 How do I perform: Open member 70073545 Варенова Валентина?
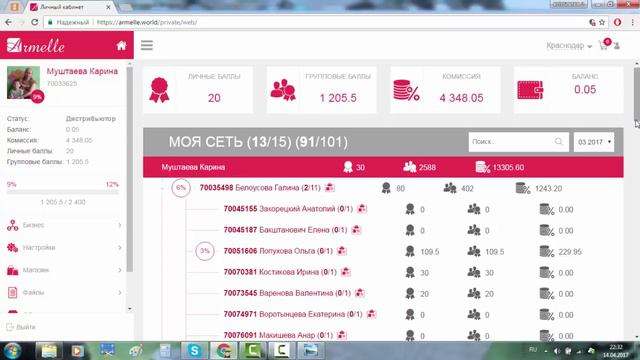pyautogui.click(x=287, y=293)
